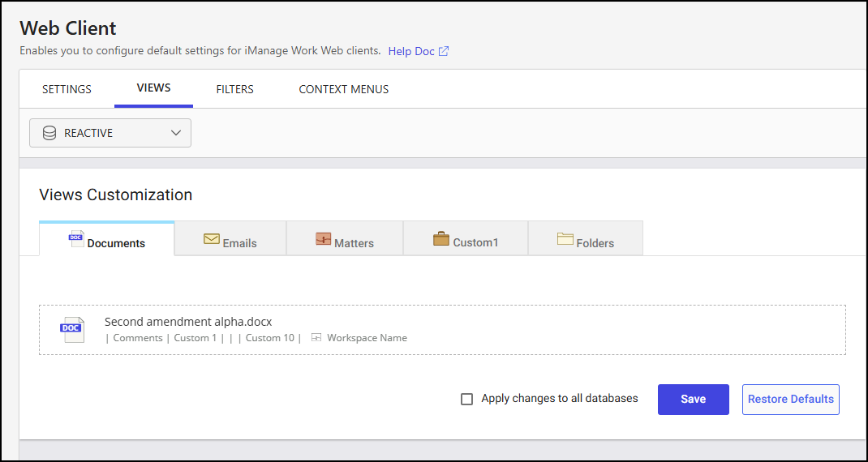
Task: Click the brown briefcase icon on Custom1 tab
Action: [441, 238]
